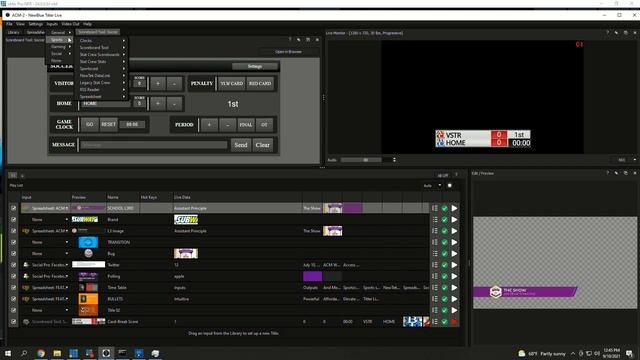Toggle checkbox for Polling row
The width and height of the screenshot is (640, 360).
pyautogui.click(x=13, y=276)
